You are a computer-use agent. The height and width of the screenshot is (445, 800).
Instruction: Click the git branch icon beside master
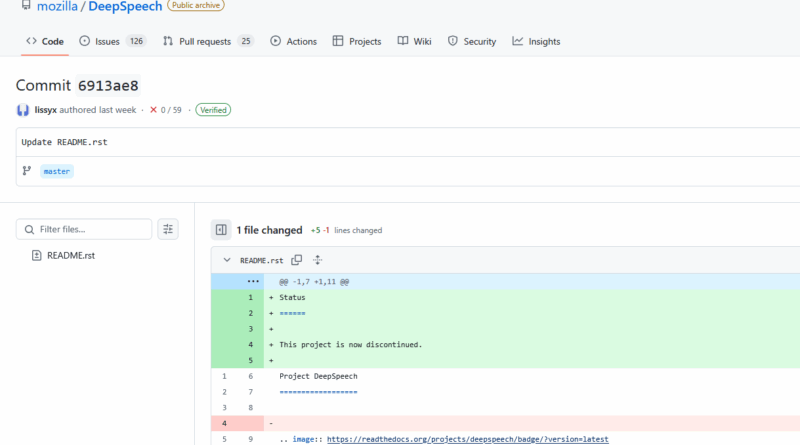(27, 171)
